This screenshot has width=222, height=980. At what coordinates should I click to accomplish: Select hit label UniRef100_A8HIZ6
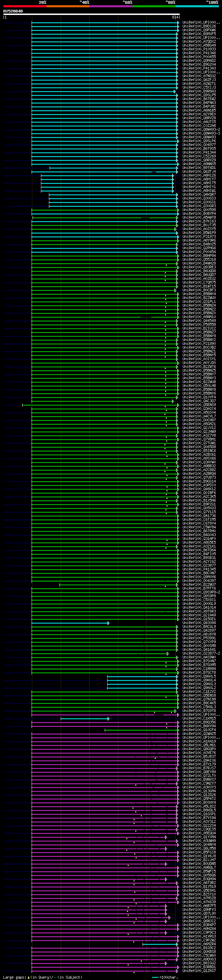[199, 175]
